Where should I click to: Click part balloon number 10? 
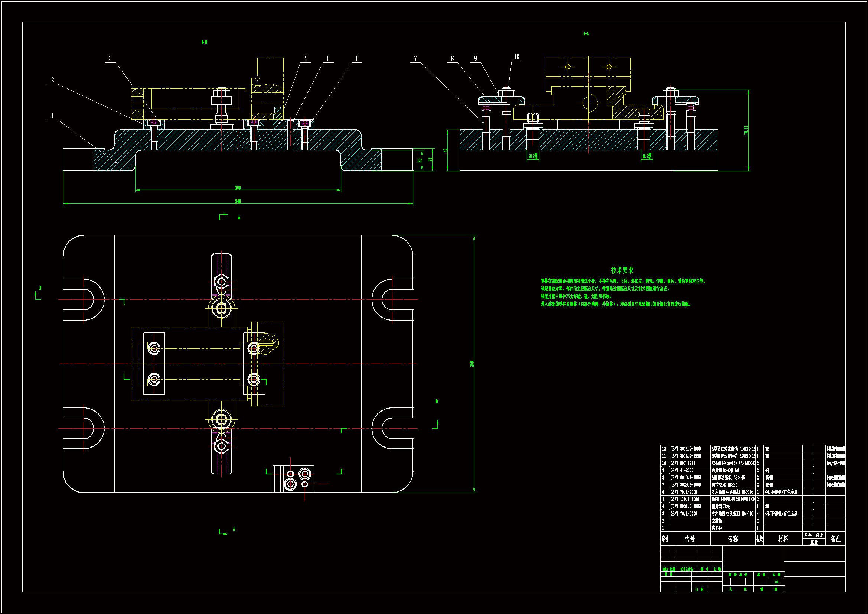pos(516,57)
